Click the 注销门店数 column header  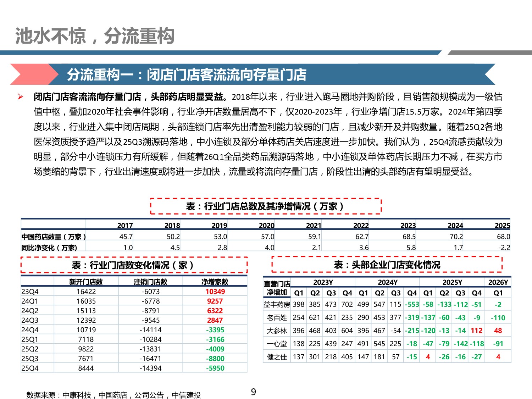click(150, 282)
